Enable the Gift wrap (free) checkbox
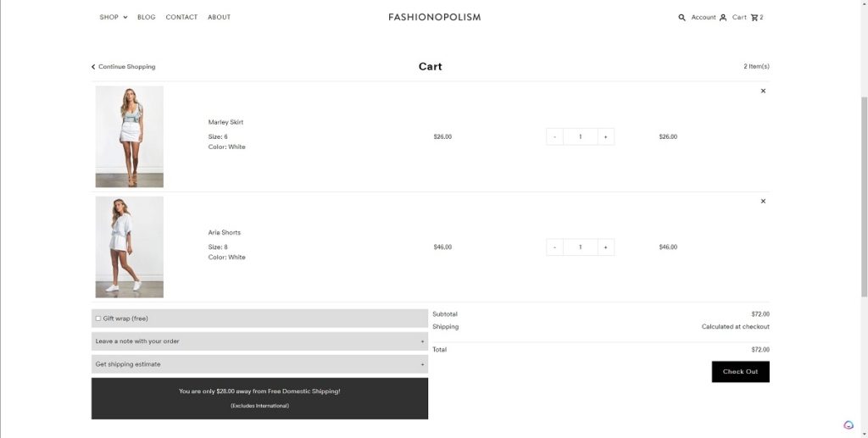 pyautogui.click(x=98, y=319)
